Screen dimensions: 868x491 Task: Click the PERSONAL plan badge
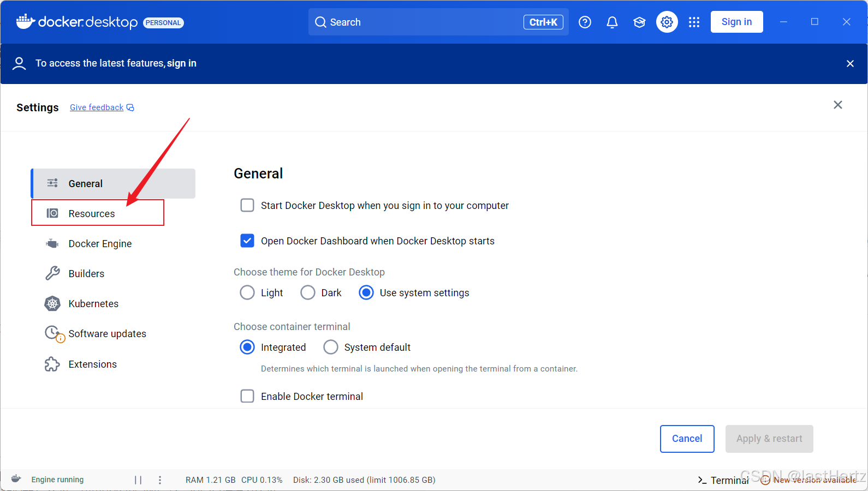pyautogui.click(x=163, y=22)
